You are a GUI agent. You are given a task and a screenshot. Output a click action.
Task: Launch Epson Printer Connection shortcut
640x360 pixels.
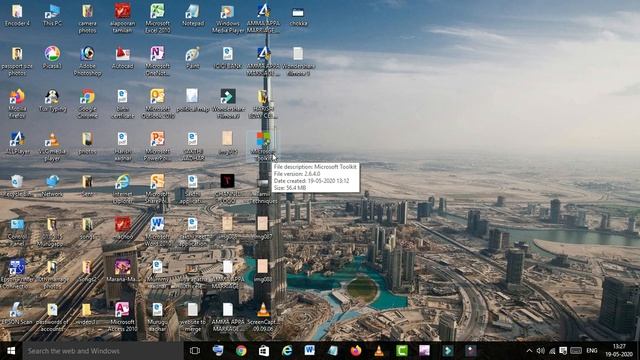click(x=17, y=273)
